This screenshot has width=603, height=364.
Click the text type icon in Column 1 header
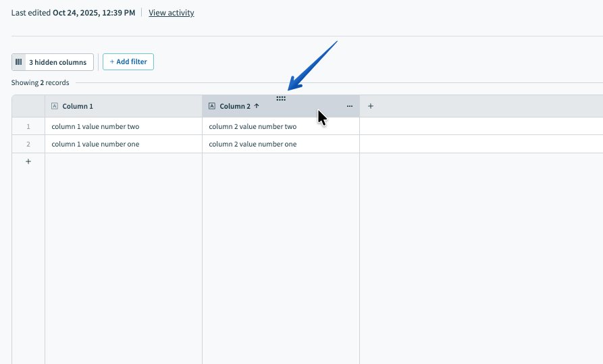tap(55, 106)
